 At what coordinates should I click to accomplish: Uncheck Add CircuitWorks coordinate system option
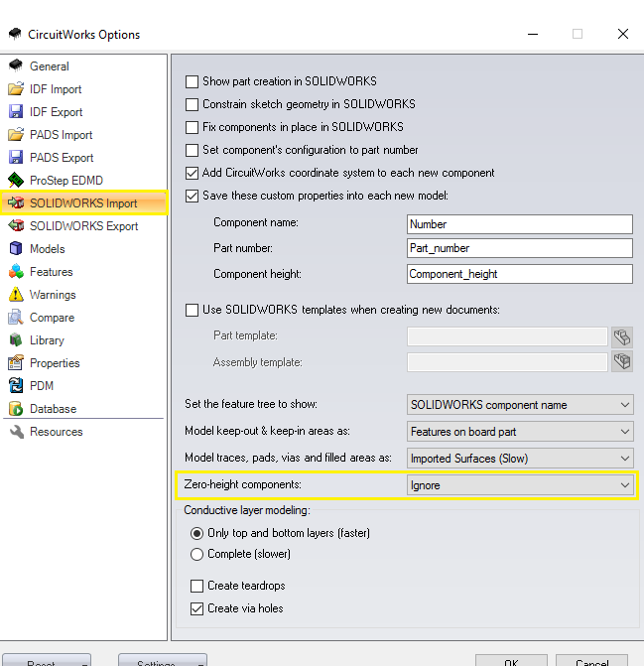point(192,173)
